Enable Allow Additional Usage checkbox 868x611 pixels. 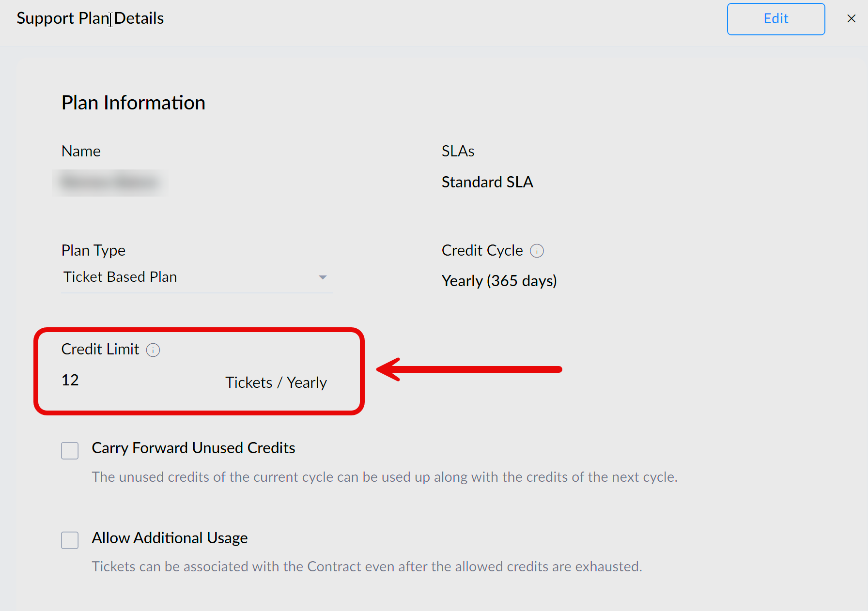(x=70, y=540)
